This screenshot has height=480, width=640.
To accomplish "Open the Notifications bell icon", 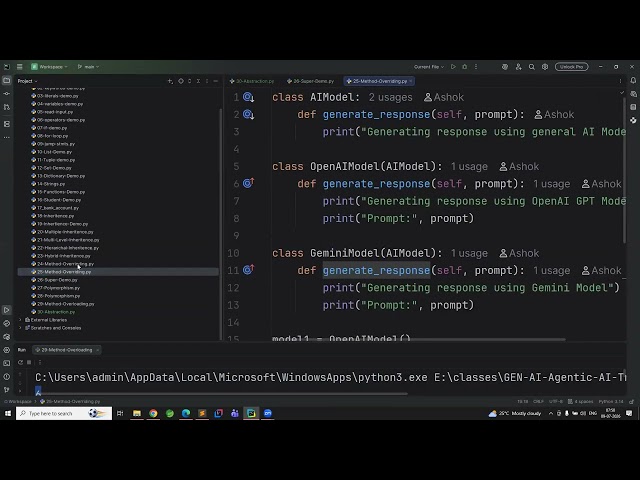I will coord(633,81).
